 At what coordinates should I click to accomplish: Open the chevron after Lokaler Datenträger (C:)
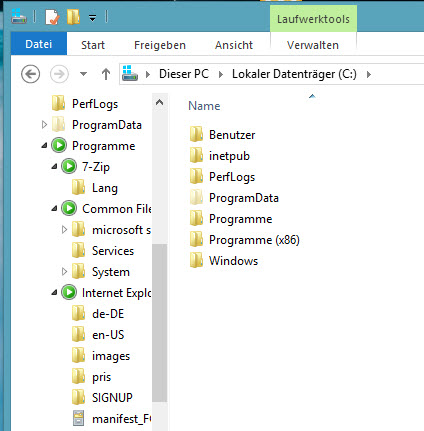369,74
